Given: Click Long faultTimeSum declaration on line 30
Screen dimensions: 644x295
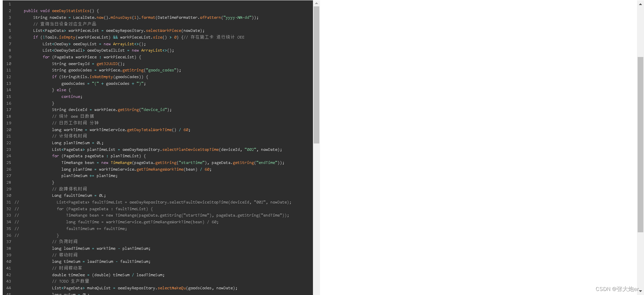Looking at the screenshot, I should (x=79, y=195).
